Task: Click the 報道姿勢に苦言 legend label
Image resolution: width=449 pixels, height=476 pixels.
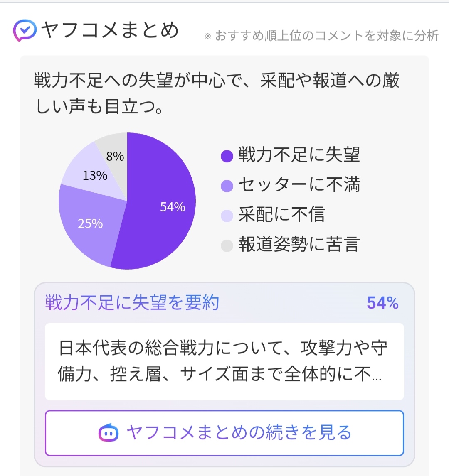Action: click(299, 244)
